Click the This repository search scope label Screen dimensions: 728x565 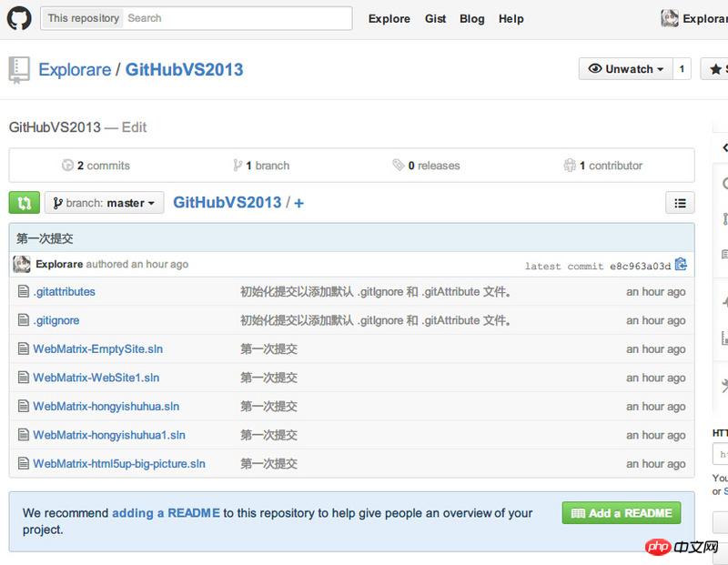click(83, 18)
